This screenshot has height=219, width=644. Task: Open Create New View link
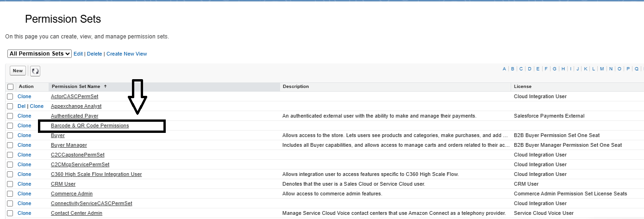[127, 54]
